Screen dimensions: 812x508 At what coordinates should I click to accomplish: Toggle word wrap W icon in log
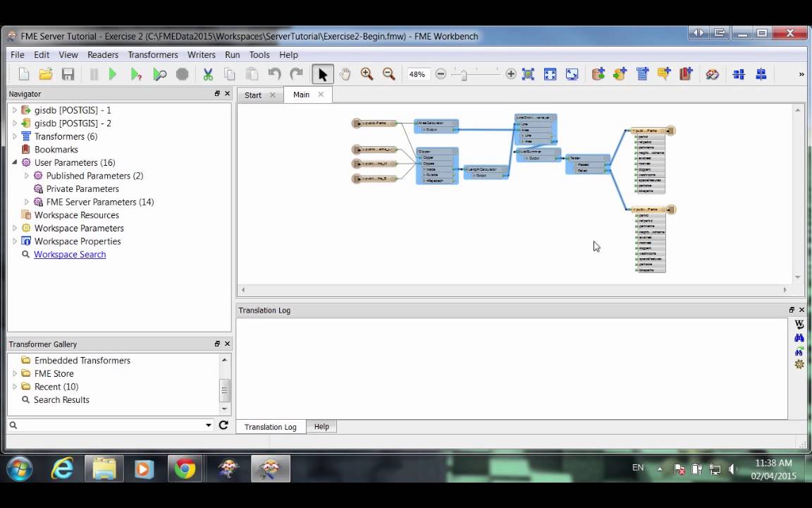pyautogui.click(x=799, y=325)
